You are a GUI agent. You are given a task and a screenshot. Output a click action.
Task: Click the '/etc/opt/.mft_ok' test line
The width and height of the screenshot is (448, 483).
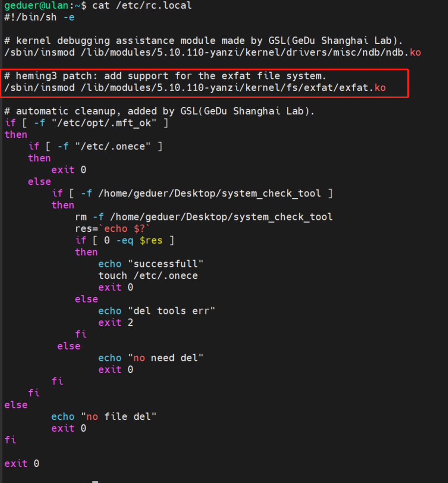(x=87, y=123)
